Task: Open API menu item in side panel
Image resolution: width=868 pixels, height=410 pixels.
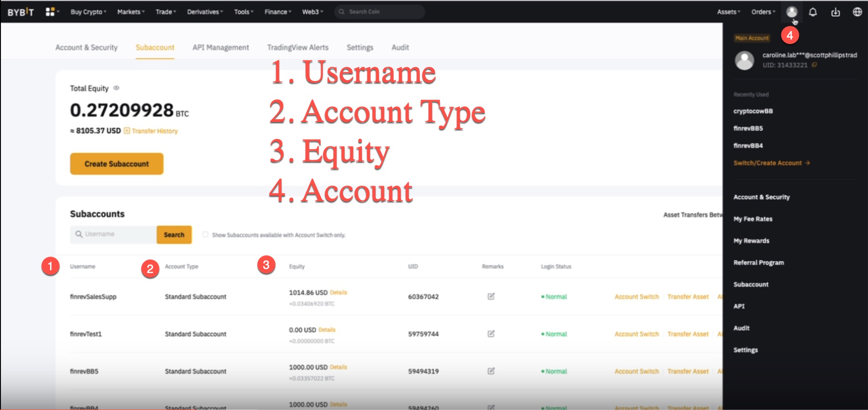Action: click(739, 306)
